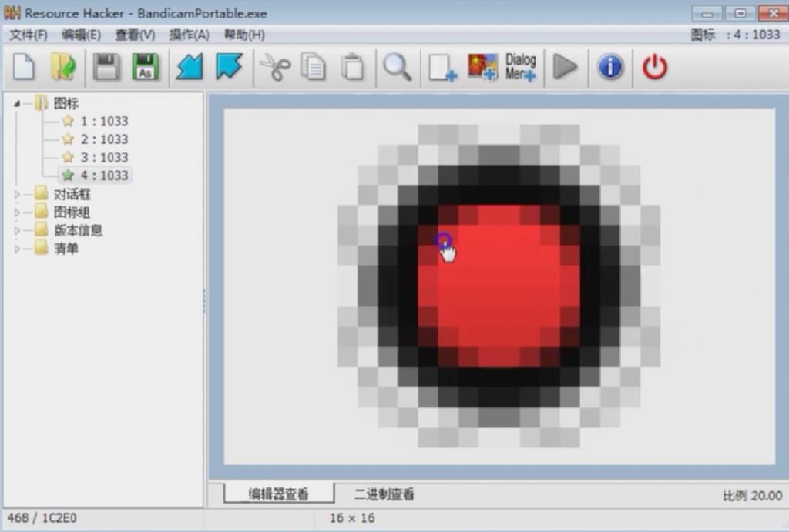
Task: Click the Cut scissors icon
Action: pyautogui.click(x=274, y=67)
